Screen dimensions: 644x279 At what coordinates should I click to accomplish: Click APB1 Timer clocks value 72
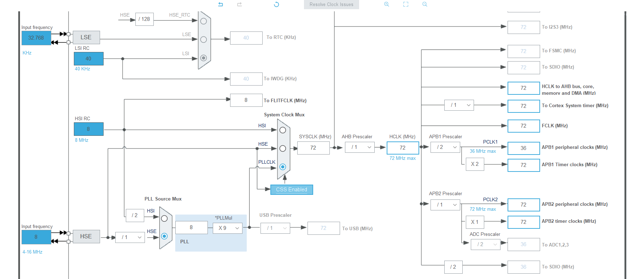coord(523,165)
